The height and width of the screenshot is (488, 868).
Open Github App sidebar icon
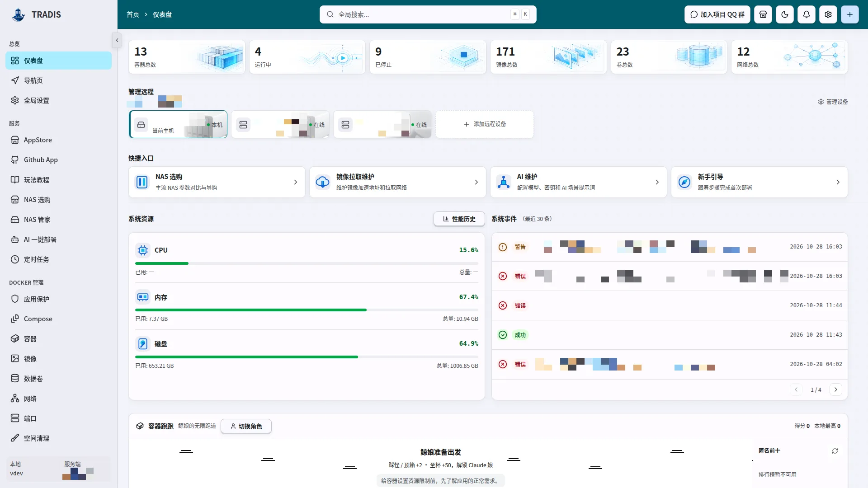pyautogui.click(x=15, y=160)
